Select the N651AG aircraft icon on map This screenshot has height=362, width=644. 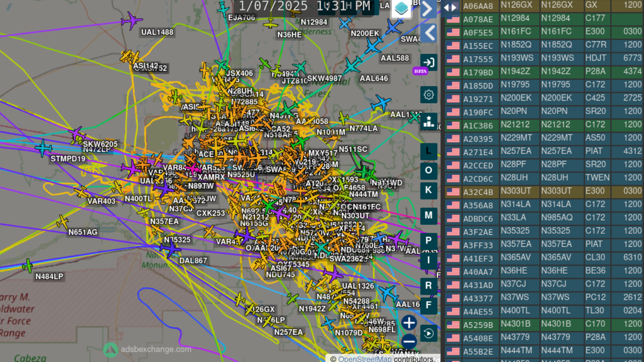[63, 222]
